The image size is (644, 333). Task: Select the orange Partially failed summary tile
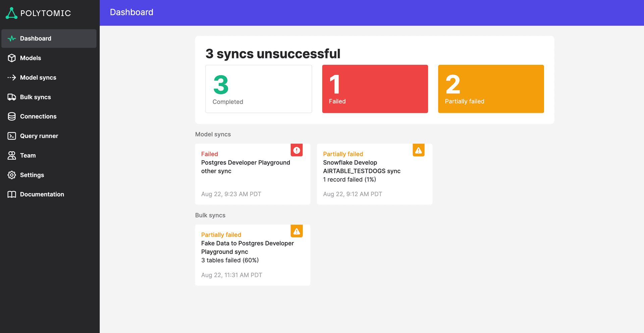point(491,89)
